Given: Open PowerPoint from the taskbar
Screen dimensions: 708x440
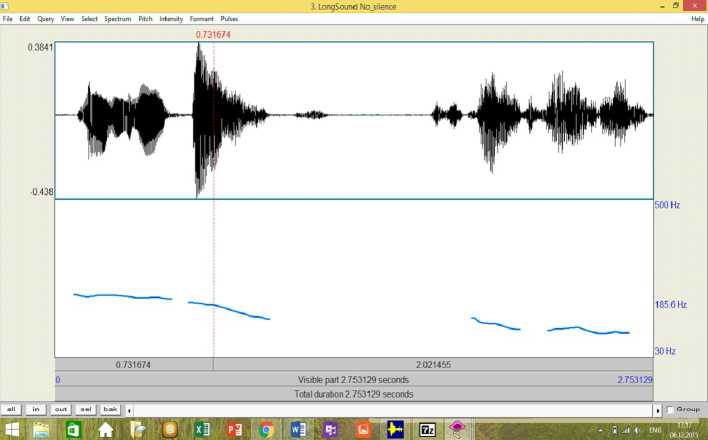Looking at the screenshot, I should pyautogui.click(x=234, y=430).
